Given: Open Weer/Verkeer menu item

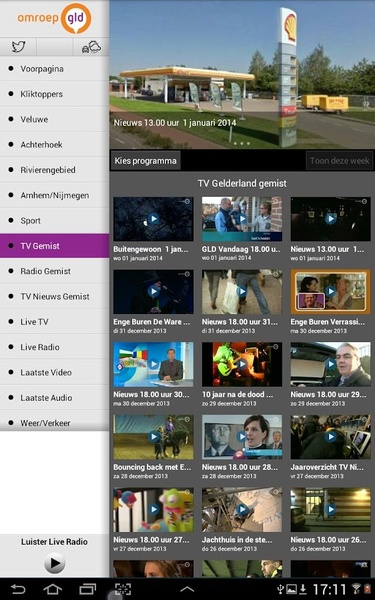Looking at the screenshot, I should coord(54,420).
